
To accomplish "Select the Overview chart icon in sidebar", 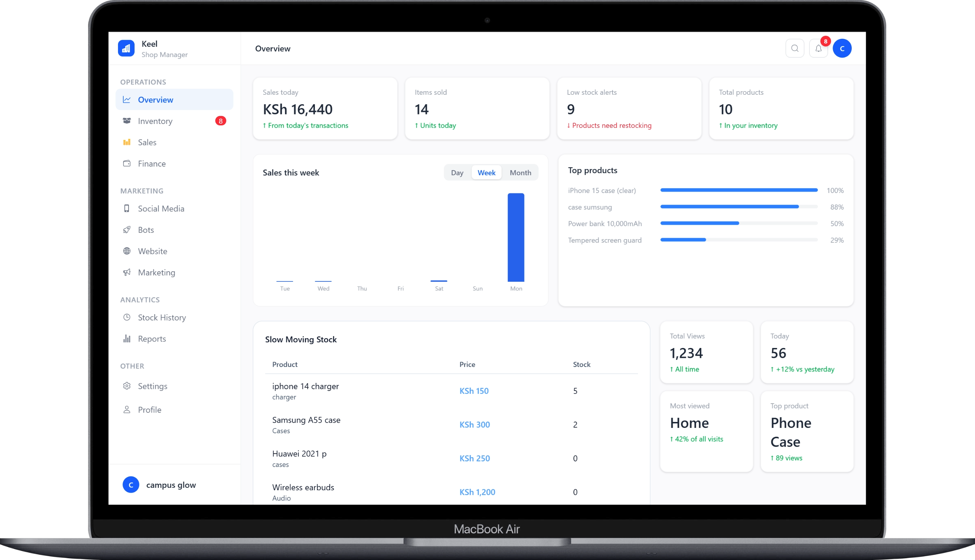I will pyautogui.click(x=126, y=100).
